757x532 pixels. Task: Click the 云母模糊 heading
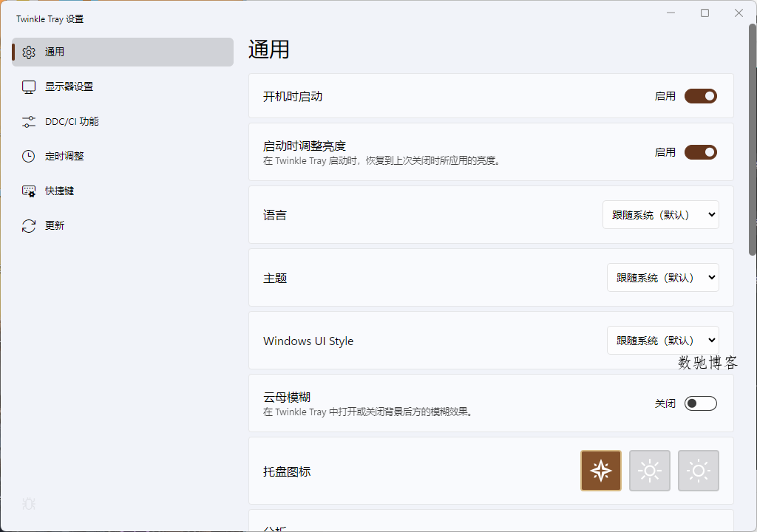coord(287,398)
